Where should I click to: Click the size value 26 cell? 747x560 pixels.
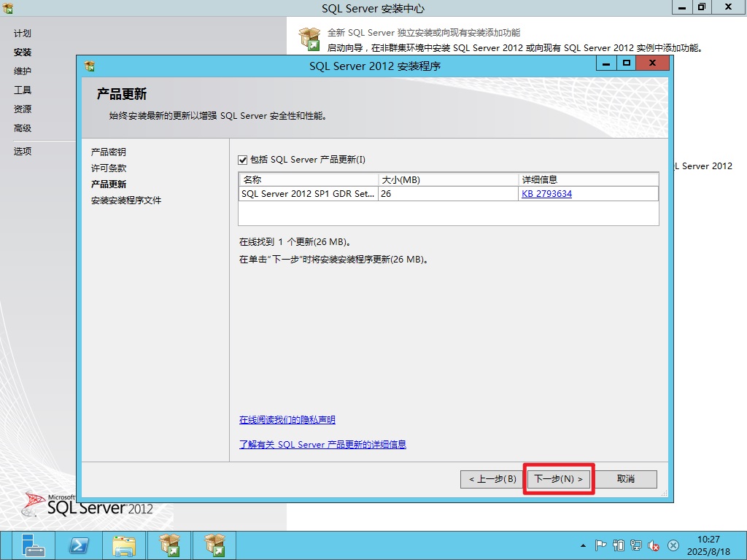coord(448,194)
